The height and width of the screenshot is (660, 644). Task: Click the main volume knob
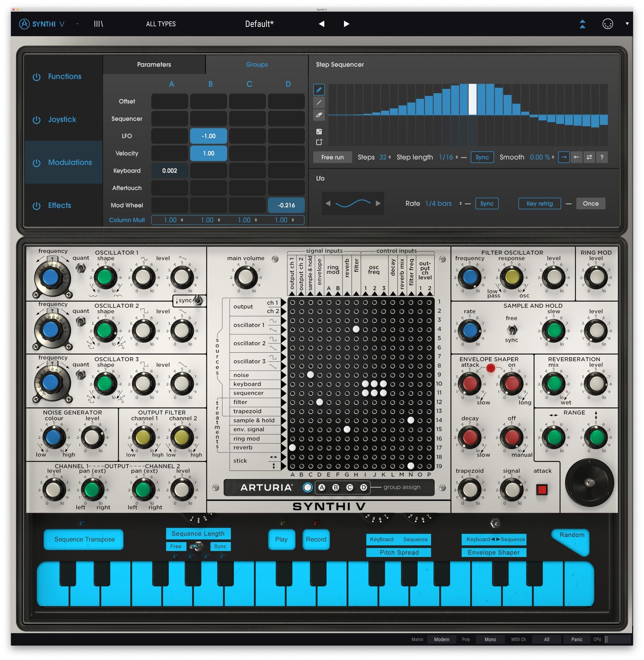pyautogui.click(x=245, y=277)
